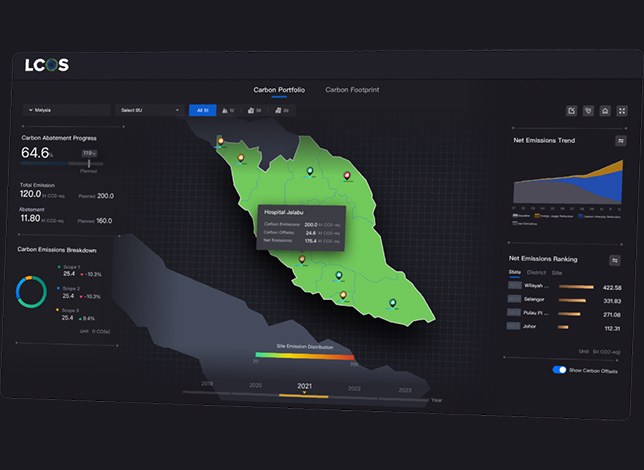Select year 2022 on the timeline
This screenshot has height=470, width=644.
(354, 388)
